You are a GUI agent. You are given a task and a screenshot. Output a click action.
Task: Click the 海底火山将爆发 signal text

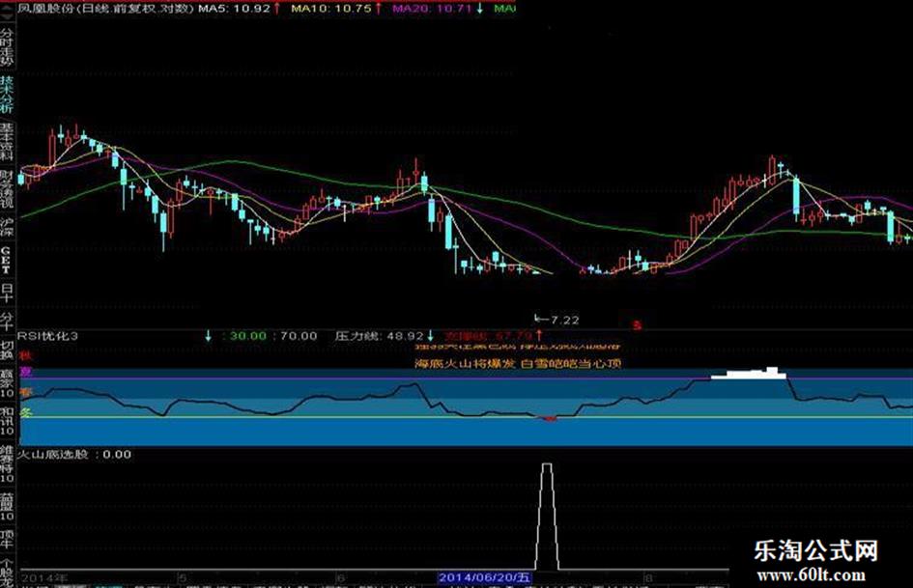click(464, 364)
